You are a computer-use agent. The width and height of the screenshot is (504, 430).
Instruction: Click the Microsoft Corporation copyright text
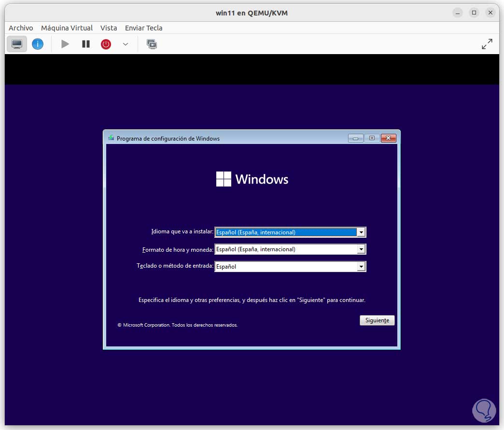[178, 325]
